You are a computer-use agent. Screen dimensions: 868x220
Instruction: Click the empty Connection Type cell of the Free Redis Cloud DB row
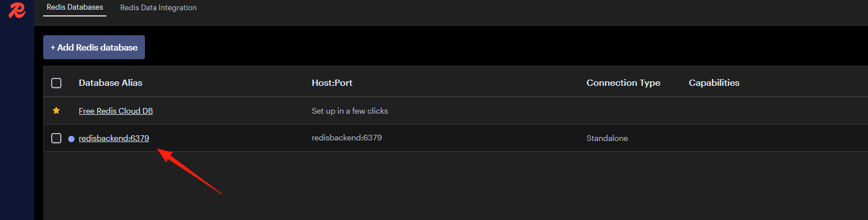pos(632,111)
